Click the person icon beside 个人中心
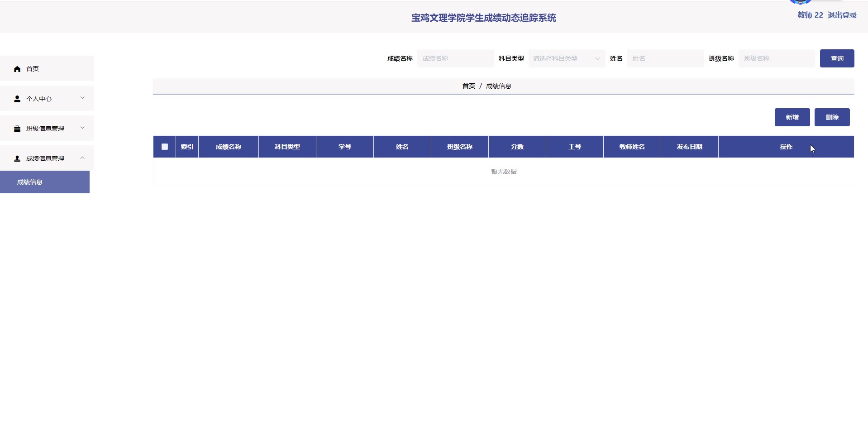868x421 pixels. (17, 99)
